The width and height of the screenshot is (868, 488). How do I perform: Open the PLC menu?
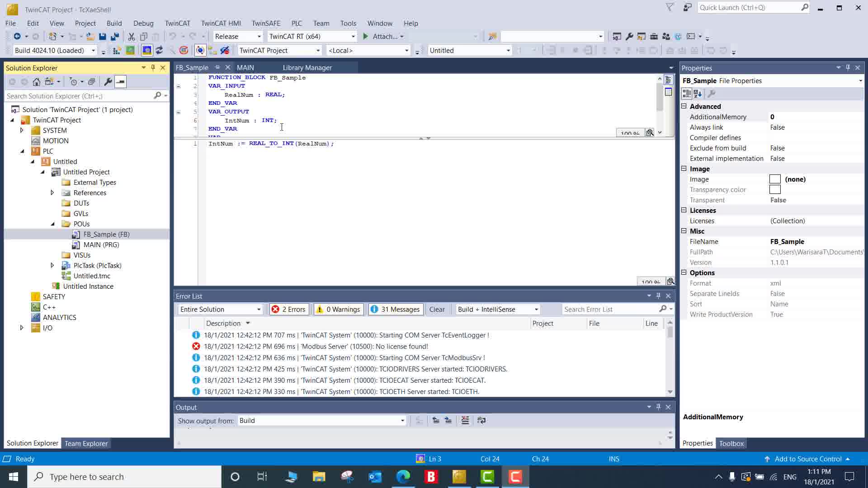297,23
